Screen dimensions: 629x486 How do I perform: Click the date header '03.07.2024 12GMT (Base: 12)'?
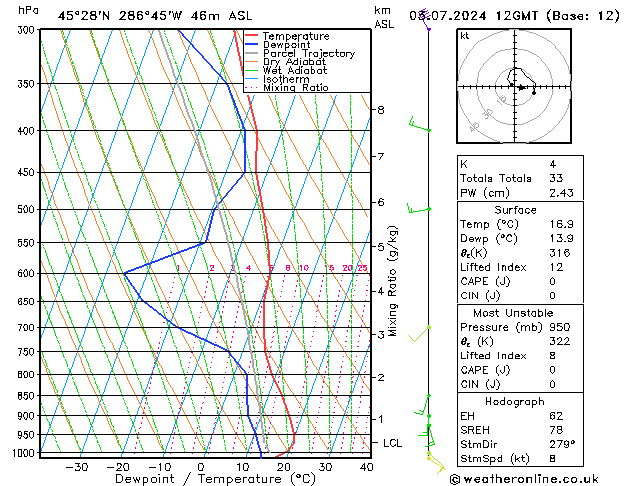(514, 16)
